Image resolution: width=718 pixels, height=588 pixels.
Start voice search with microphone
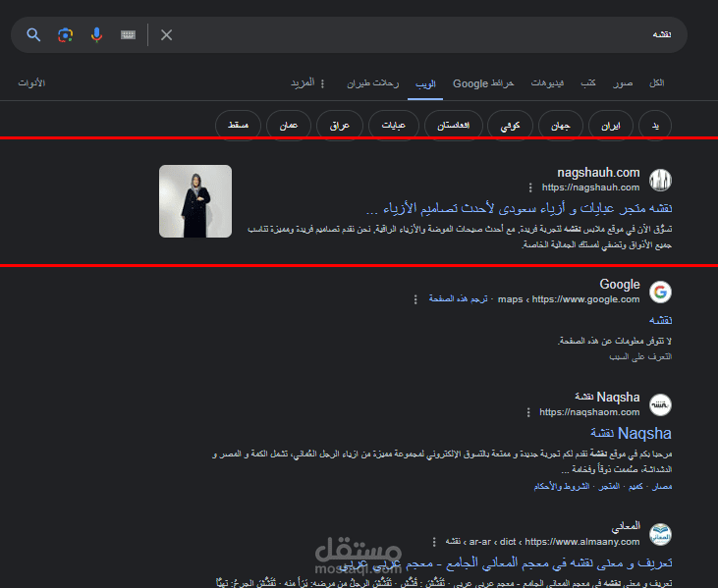pos(96,34)
